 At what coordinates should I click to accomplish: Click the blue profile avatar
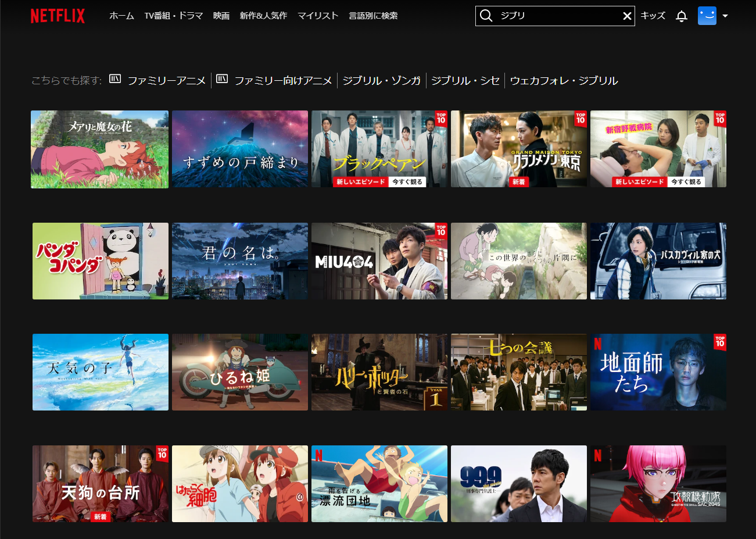click(707, 16)
